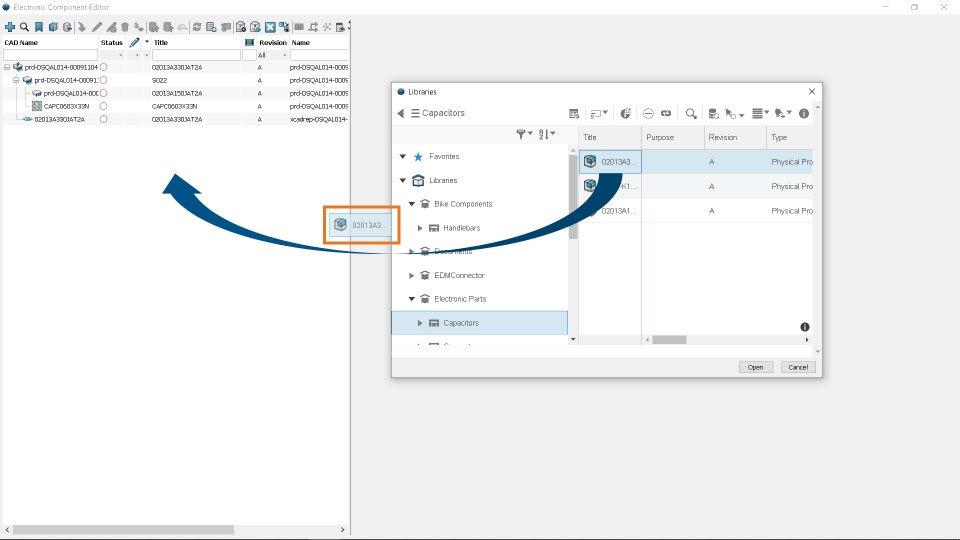Collapse the Bike Components node

[x=412, y=204]
